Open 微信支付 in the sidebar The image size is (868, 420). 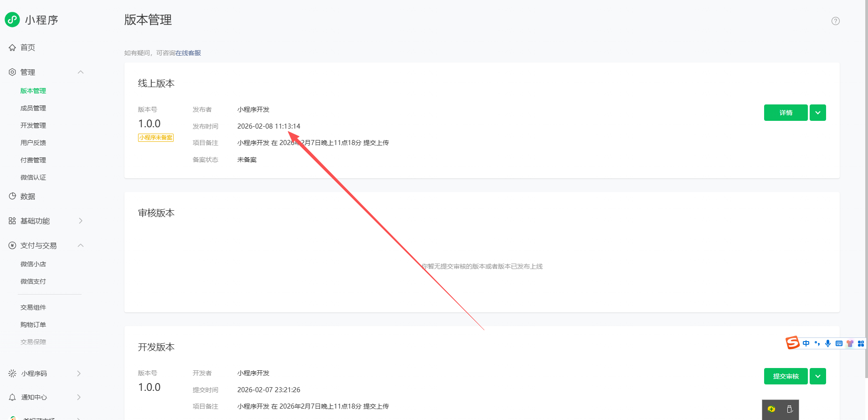click(33, 281)
